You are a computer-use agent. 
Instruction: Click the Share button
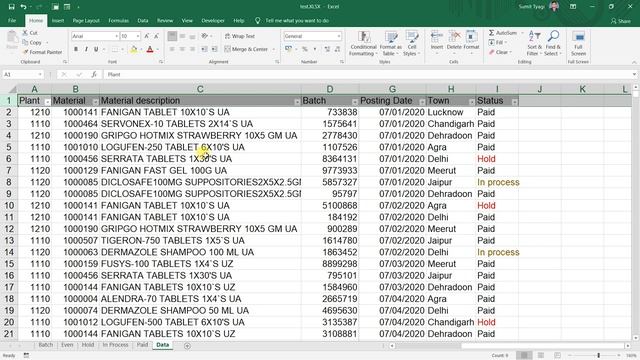click(x=620, y=21)
